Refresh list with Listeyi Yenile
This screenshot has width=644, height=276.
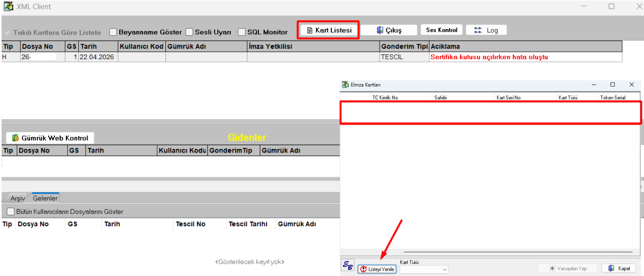coord(377,269)
